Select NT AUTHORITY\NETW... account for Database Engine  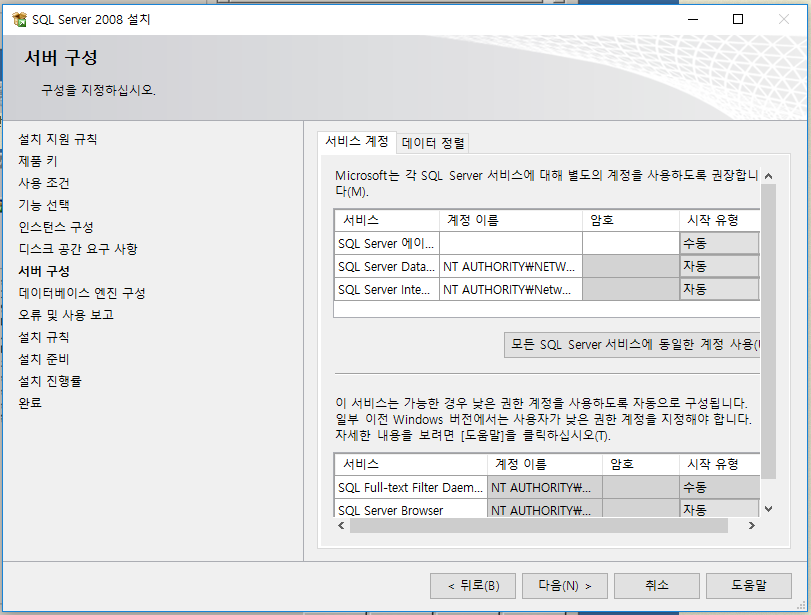(x=510, y=266)
